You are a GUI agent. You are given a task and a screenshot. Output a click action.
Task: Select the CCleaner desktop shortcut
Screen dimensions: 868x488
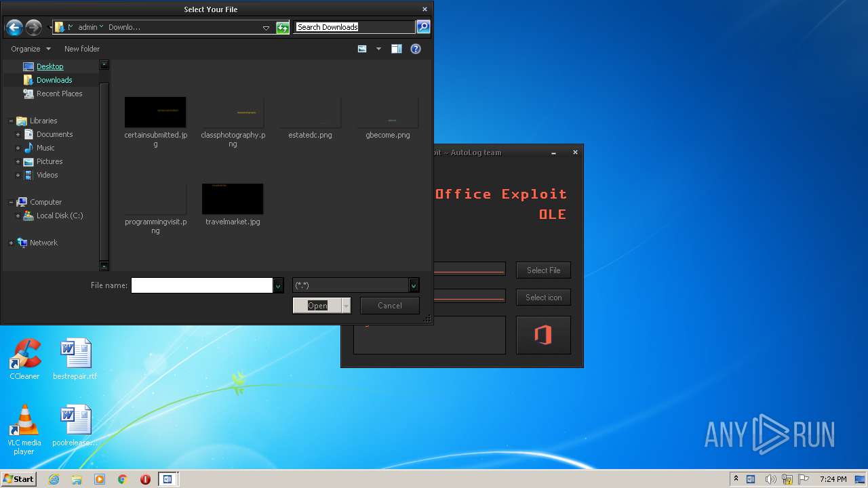tap(24, 359)
